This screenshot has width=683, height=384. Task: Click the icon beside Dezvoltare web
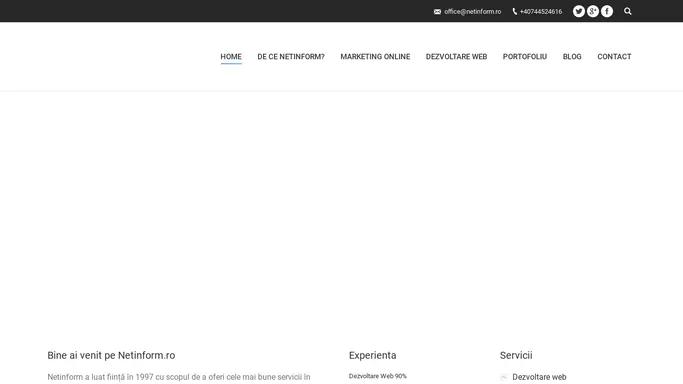(504, 377)
